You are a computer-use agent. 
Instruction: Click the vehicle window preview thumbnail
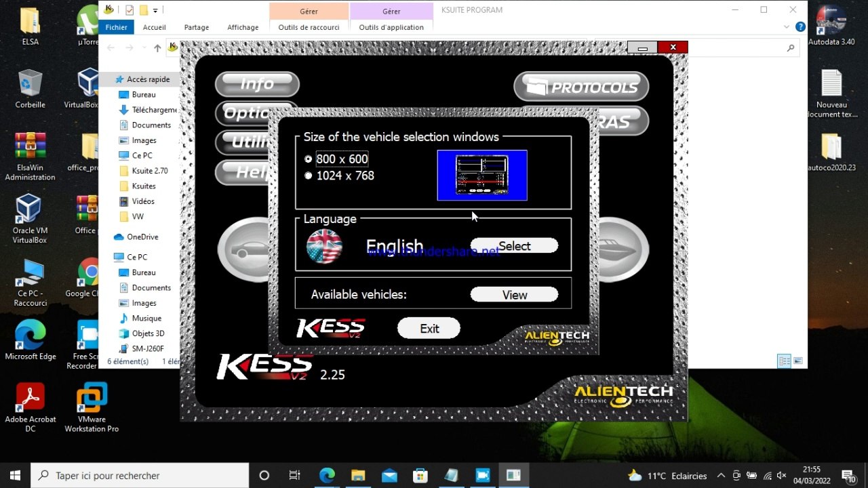click(482, 176)
